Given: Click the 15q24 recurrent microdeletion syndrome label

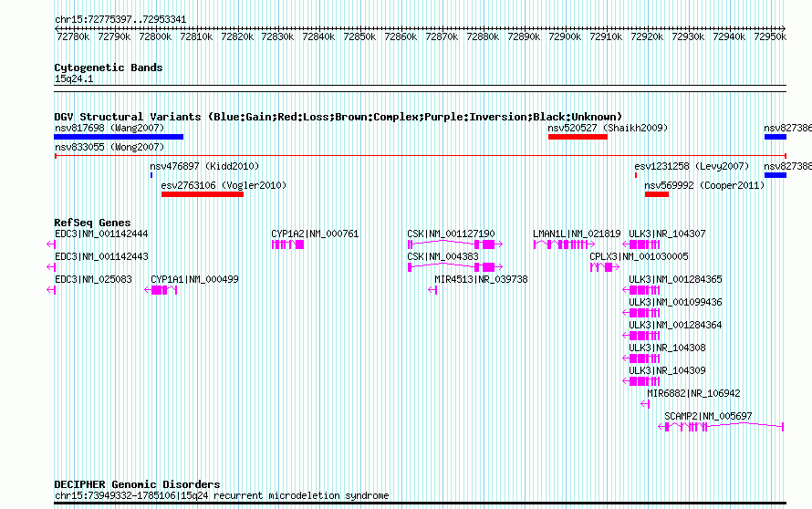Looking at the screenshot, I should tap(222, 495).
